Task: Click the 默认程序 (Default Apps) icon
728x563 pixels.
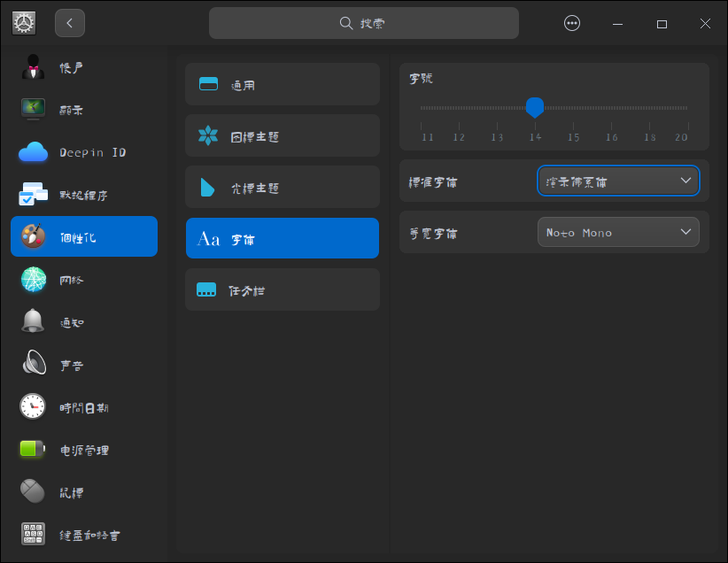Action: [33, 193]
